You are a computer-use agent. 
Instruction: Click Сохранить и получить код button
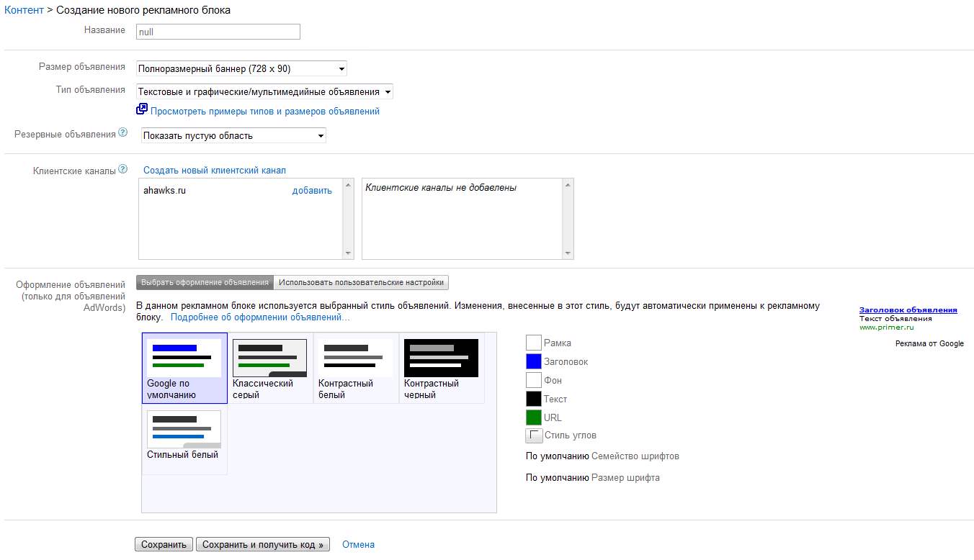pos(263,545)
